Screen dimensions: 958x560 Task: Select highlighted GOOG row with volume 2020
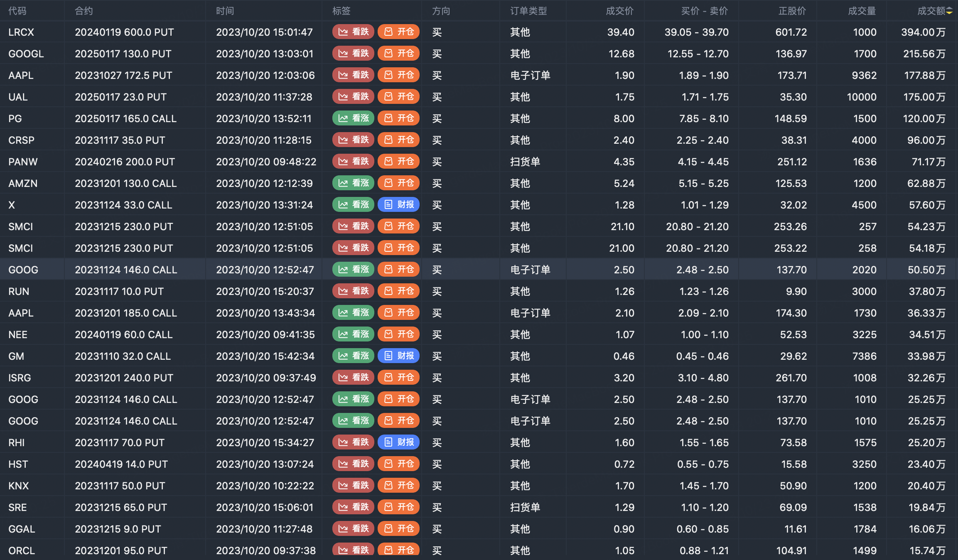click(479, 270)
